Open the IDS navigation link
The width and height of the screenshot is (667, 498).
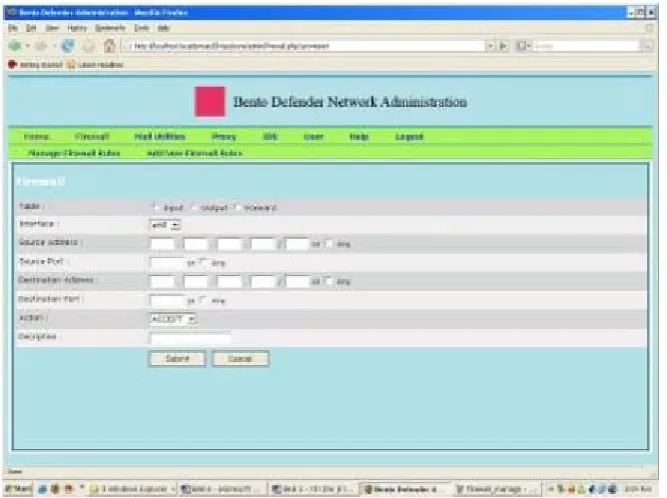click(x=270, y=137)
